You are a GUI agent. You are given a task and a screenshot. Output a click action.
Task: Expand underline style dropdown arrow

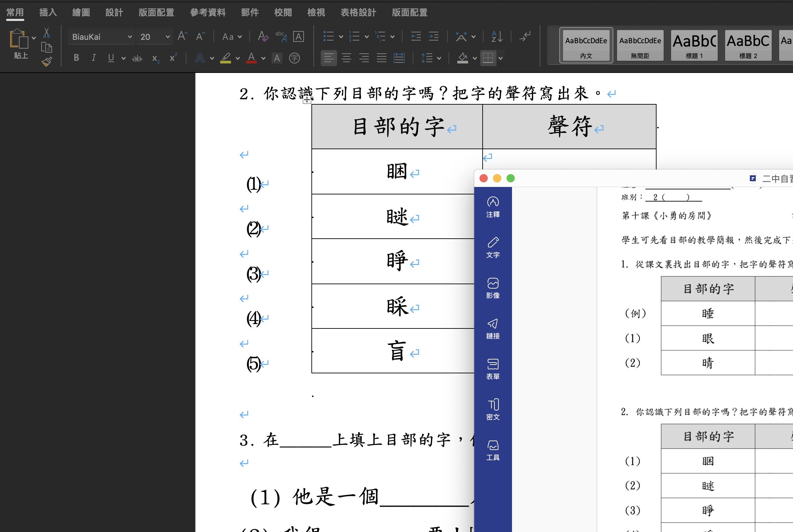pos(124,58)
